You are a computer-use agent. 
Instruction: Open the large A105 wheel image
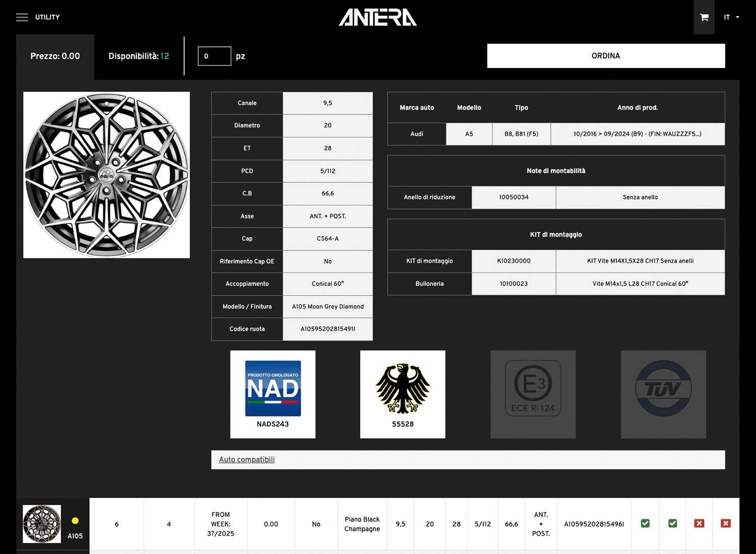click(106, 175)
